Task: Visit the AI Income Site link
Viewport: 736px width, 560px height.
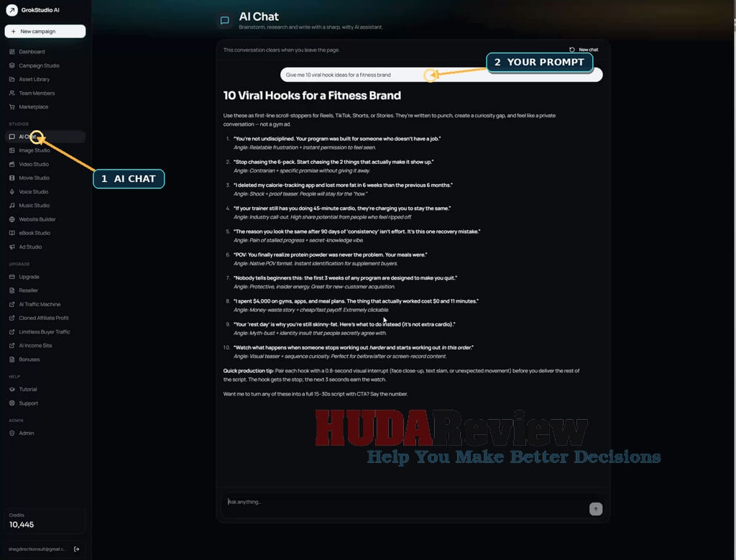Action: [x=45, y=346]
